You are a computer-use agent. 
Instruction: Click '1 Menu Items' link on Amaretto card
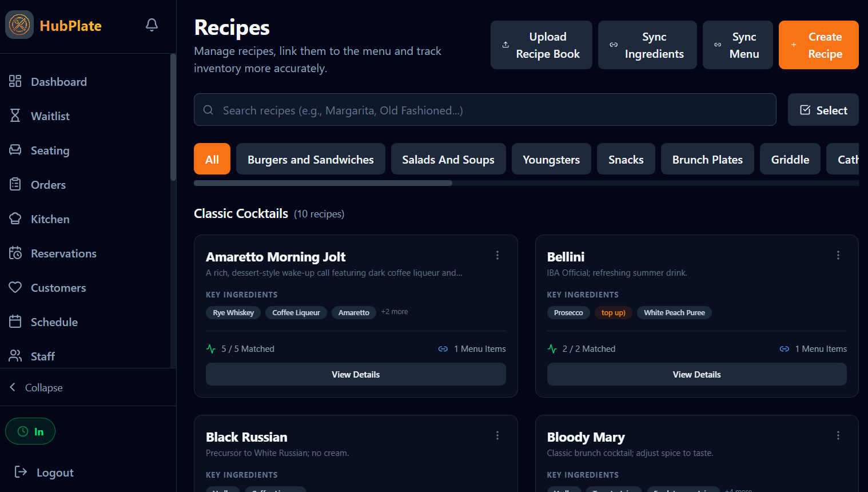point(472,348)
